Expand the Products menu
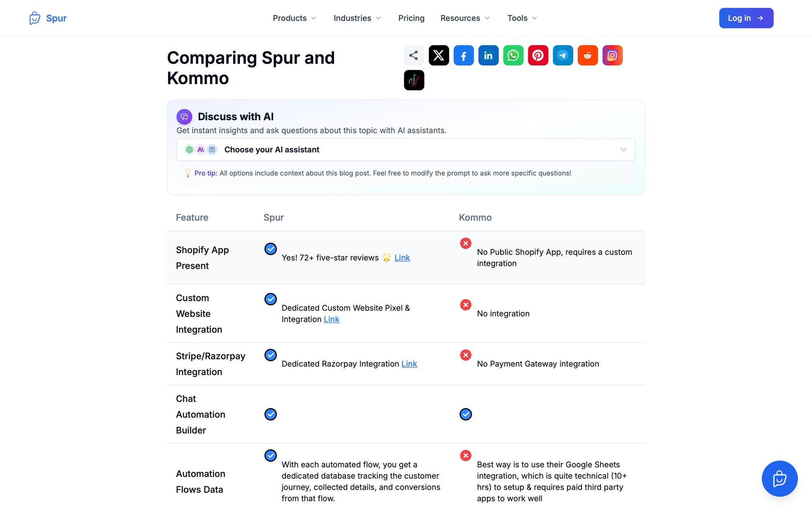The image size is (812, 508). (294, 18)
